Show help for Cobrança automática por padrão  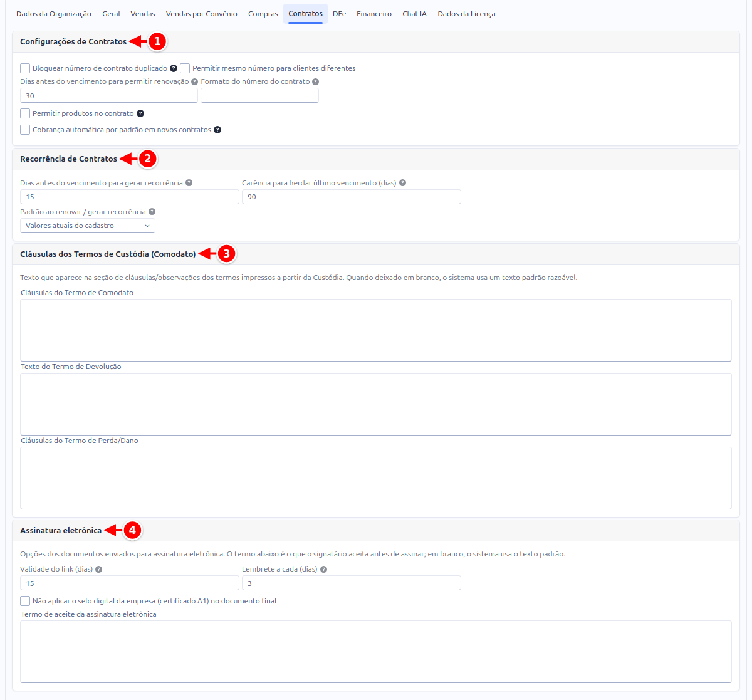coord(217,130)
